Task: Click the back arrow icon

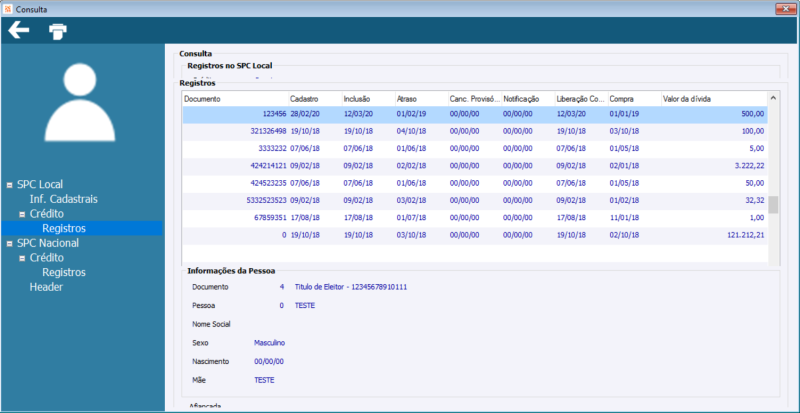Action: (19, 31)
